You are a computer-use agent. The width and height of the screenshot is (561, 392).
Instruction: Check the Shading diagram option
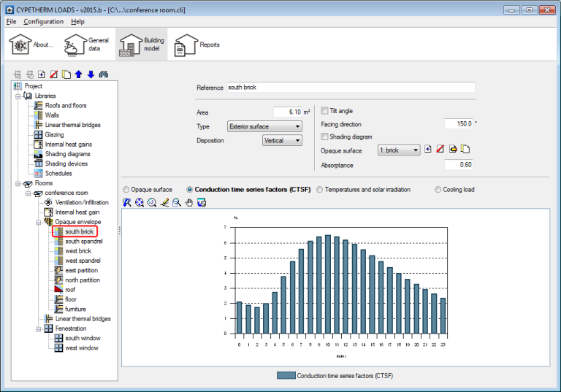pyautogui.click(x=325, y=137)
